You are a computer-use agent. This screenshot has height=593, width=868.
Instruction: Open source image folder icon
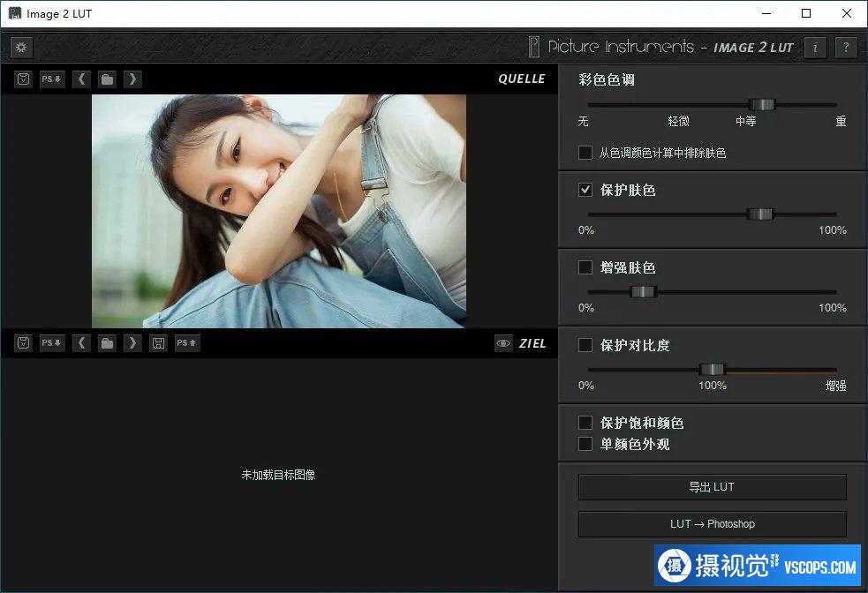coord(107,79)
